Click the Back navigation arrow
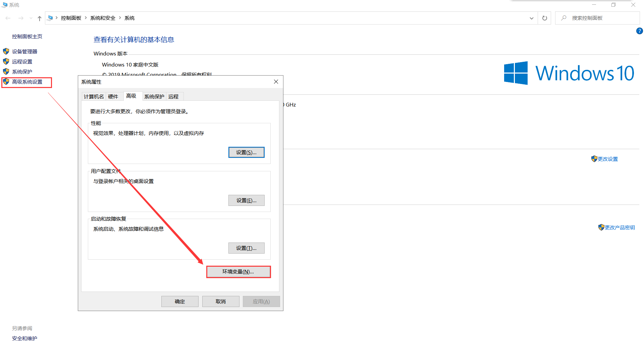Viewport: 644px width, 350px height. tap(8, 18)
